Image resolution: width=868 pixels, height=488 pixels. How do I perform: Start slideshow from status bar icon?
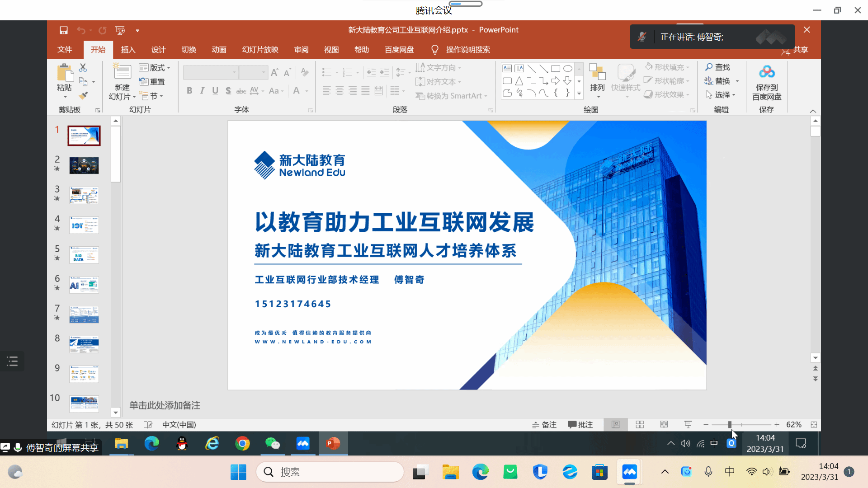(688, 425)
